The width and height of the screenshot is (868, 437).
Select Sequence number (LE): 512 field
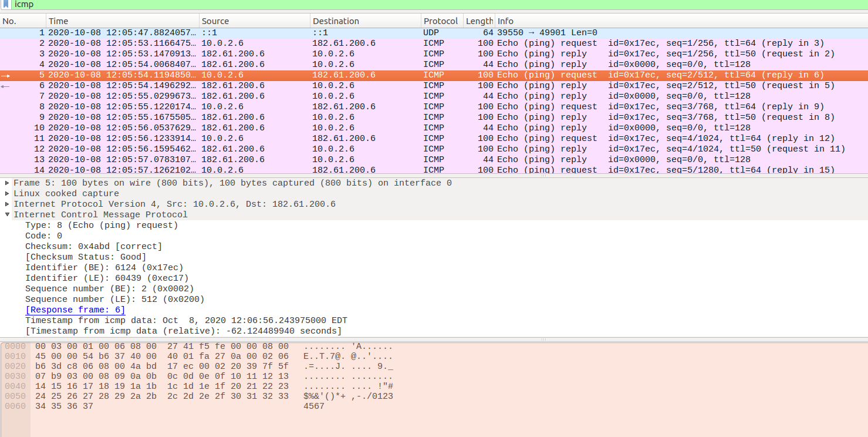pos(114,300)
